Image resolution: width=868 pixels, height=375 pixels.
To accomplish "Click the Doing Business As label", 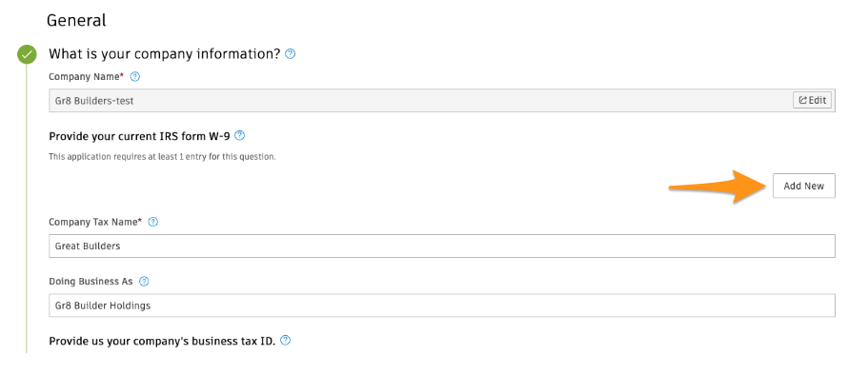I will coord(91,281).
